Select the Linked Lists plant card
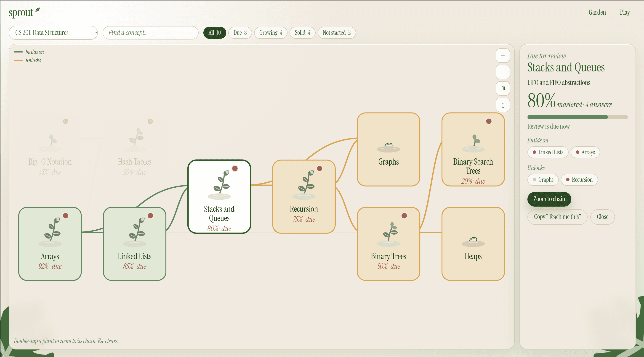Viewport: 644px width, 357px height. click(x=135, y=244)
